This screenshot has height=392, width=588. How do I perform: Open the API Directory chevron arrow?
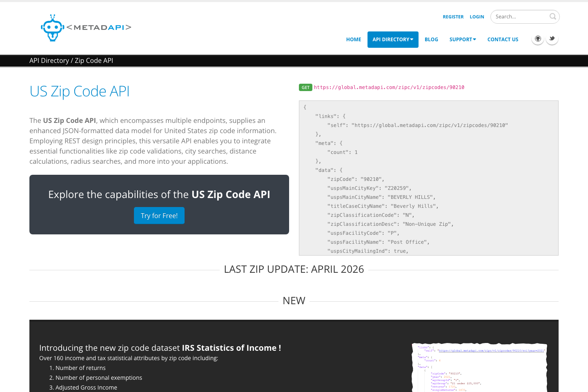pos(412,40)
